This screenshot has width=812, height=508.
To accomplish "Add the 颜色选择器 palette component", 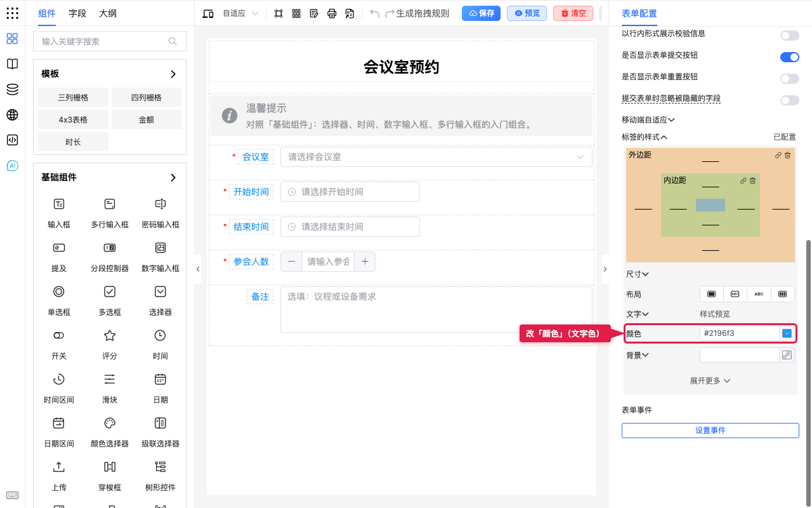I will tap(110, 432).
